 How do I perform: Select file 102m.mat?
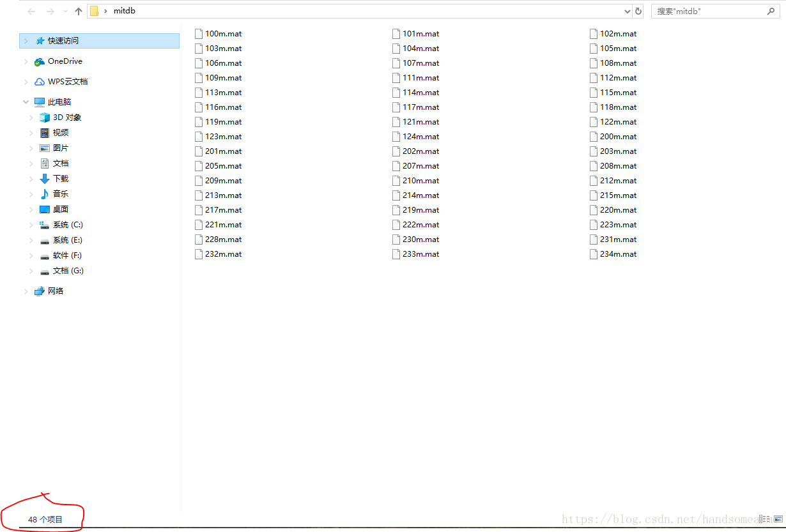[x=619, y=34]
